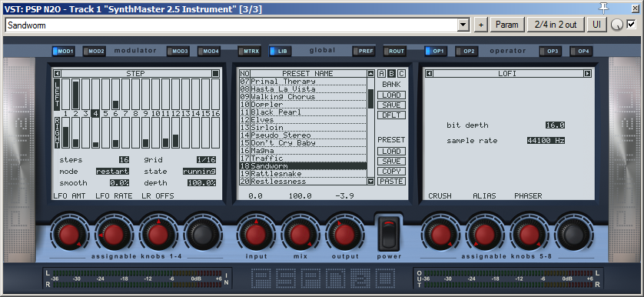Change the mode value restart
The height and width of the screenshot is (297, 644).
pos(112,172)
